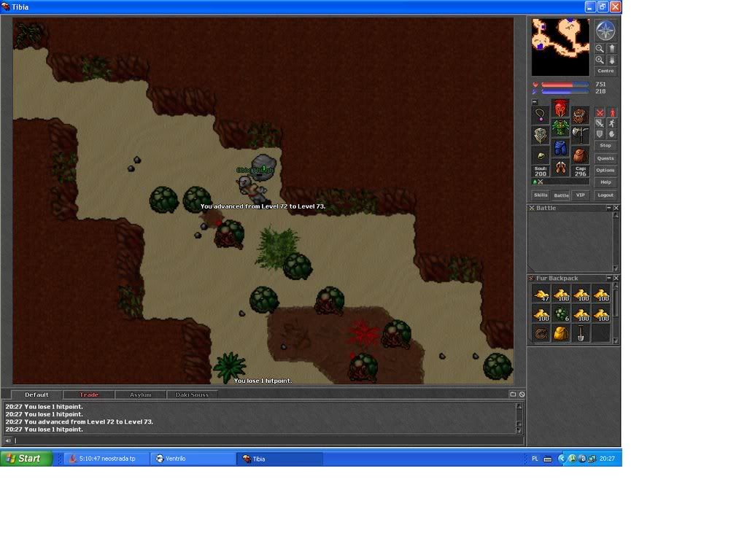Toggle chase opponent mode with the running figure
747x560 pixels.
click(612, 124)
